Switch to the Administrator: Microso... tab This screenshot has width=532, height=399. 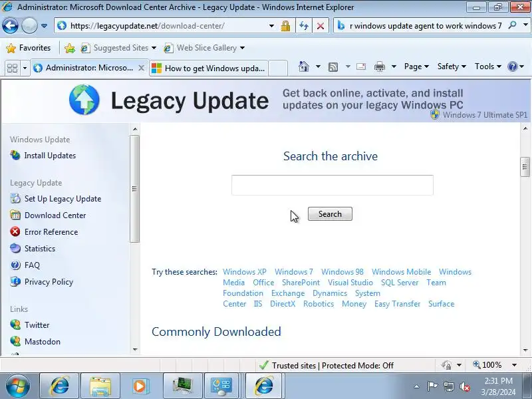pyautogui.click(x=84, y=68)
